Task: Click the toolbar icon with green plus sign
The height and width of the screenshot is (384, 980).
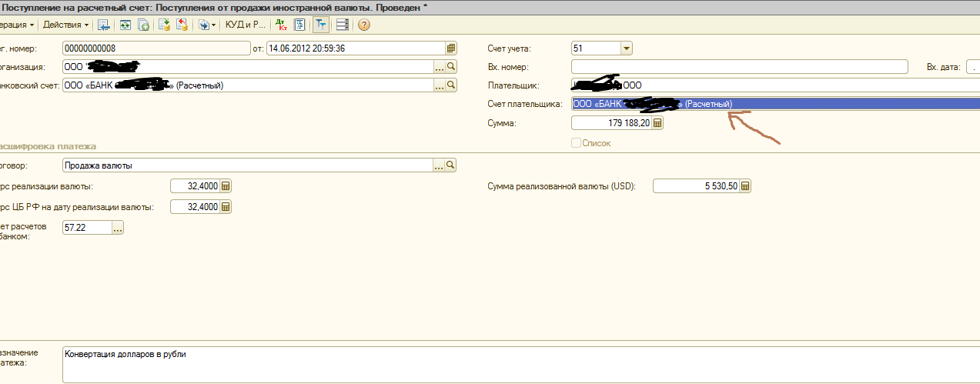Action: pyautogui.click(x=143, y=25)
